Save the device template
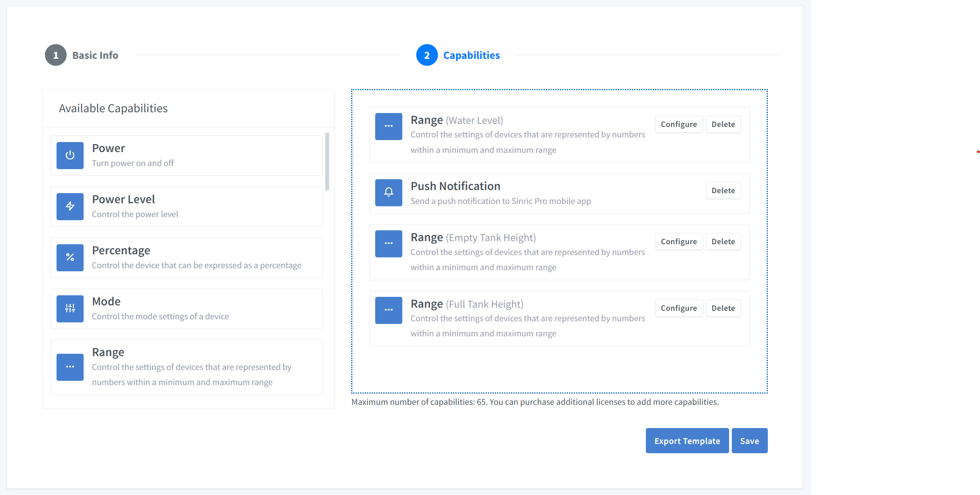The height and width of the screenshot is (495, 980). (749, 441)
